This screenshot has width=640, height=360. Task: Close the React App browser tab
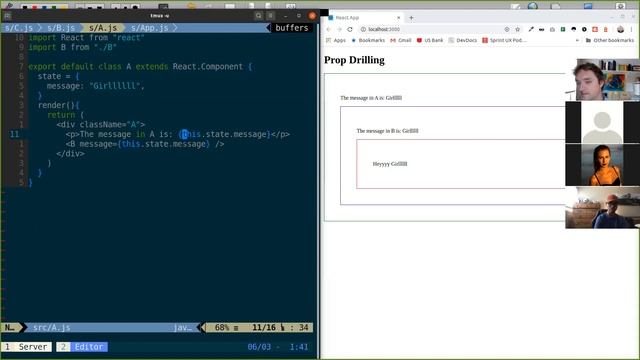[x=399, y=18]
